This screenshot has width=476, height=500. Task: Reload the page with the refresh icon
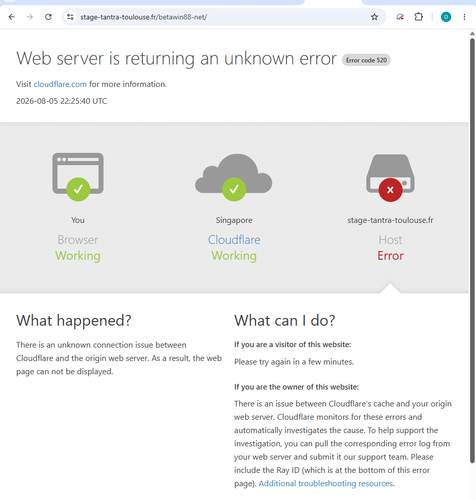pyautogui.click(x=48, y=17)
